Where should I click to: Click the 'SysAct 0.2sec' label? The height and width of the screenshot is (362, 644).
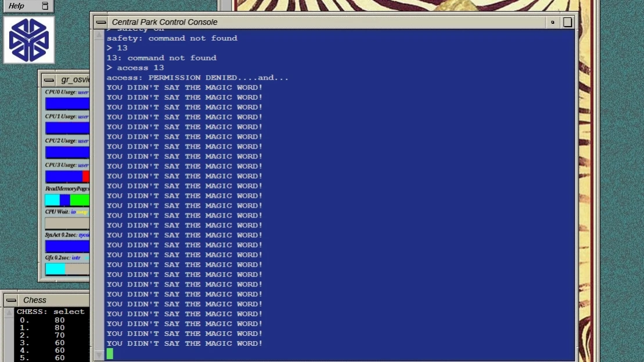click(x=61, y=235)
